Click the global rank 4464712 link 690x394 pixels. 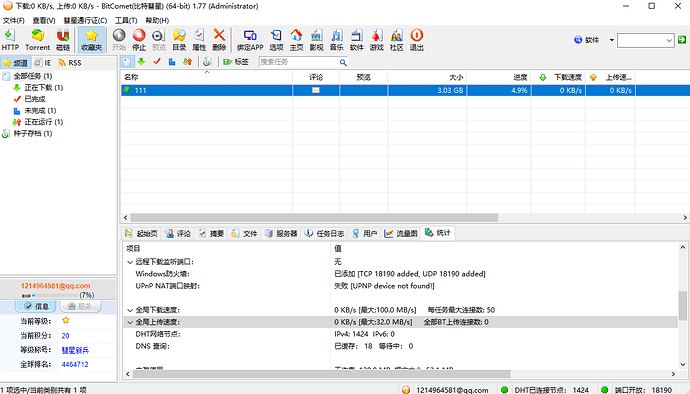click(x=75, y=365)
